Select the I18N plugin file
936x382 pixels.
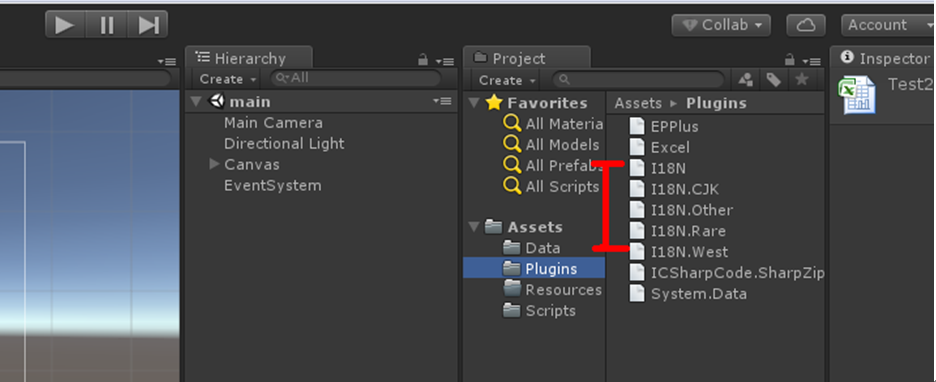pos(657,168)
